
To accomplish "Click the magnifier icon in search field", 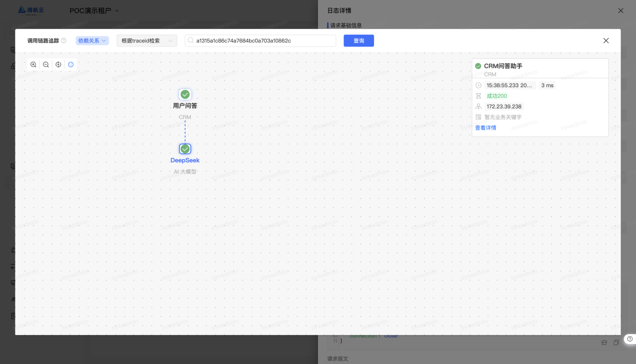I will pyautogui.click(x=191, y=40).
